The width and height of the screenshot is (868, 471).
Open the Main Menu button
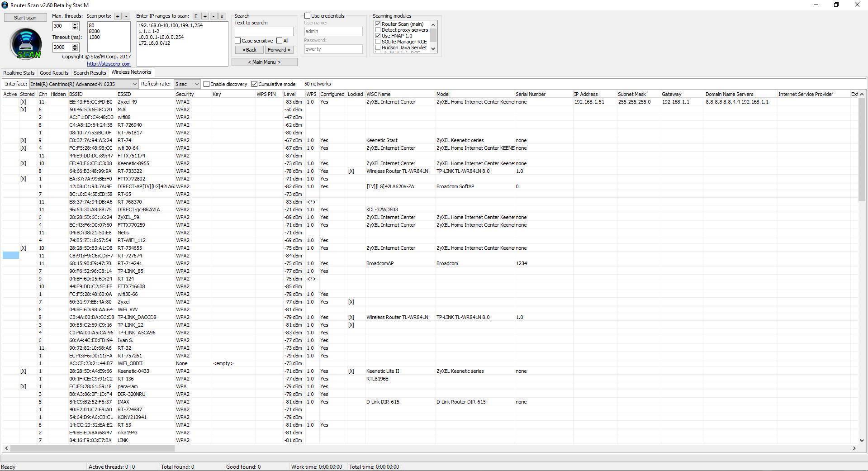pyautogui.click(x=264, y=62)
